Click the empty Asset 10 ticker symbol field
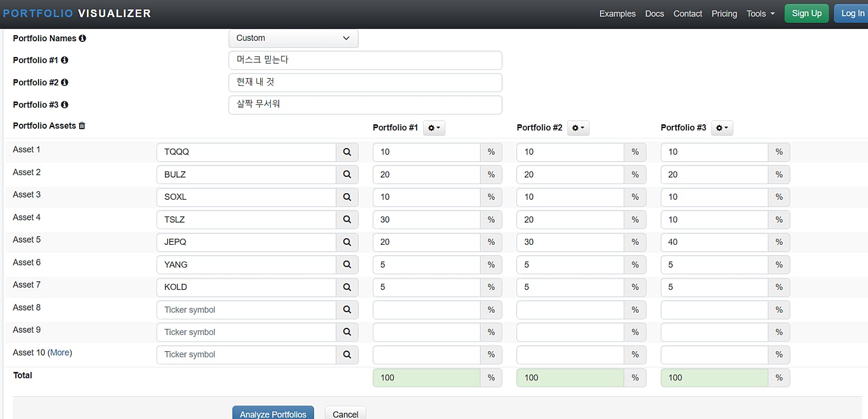Image resolution: width=868 pixels, height=419 pixels. [247, 355]
